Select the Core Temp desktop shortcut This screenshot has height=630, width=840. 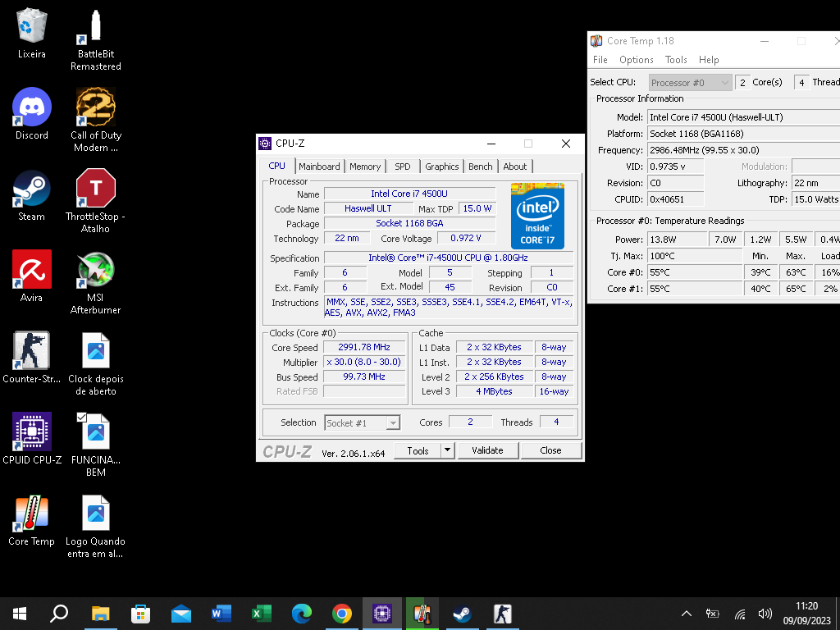point(32,520)
